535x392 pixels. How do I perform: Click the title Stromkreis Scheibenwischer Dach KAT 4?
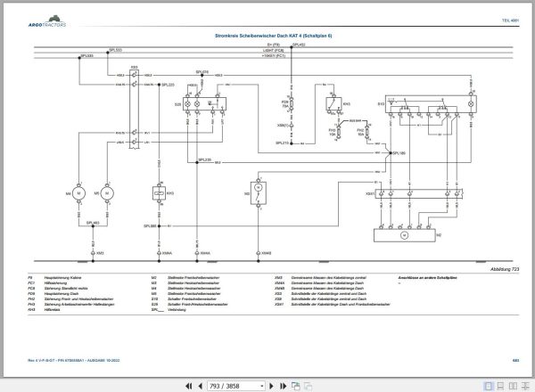pyautogui.click(x=274, y=36)
